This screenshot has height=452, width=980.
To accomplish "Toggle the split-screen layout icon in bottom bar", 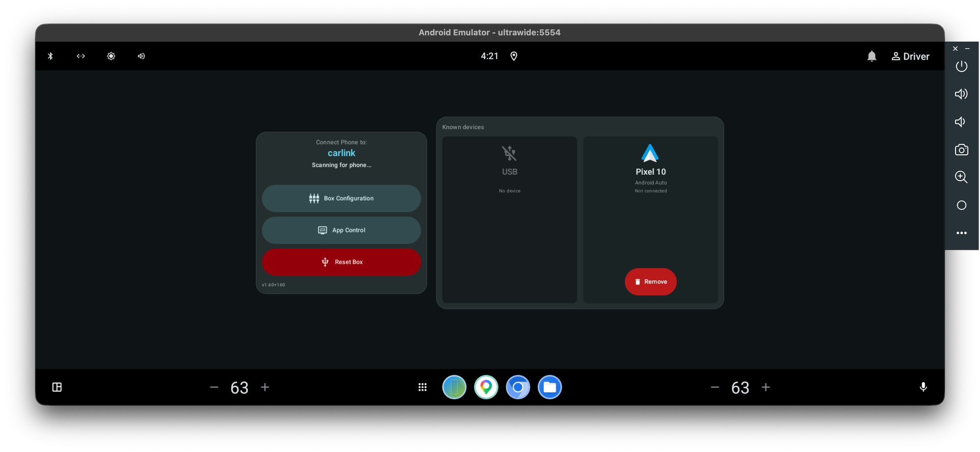I will click(57, 387).
